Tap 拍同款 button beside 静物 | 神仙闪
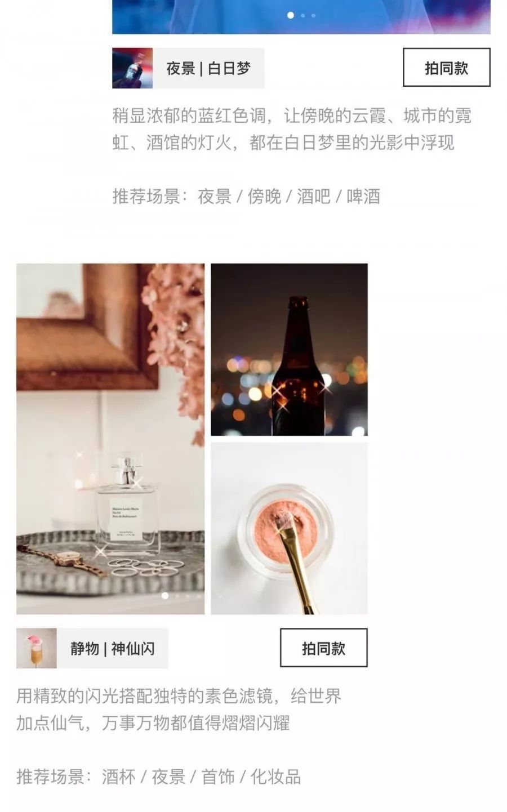The image size is (507, 812). pos(323,648)
